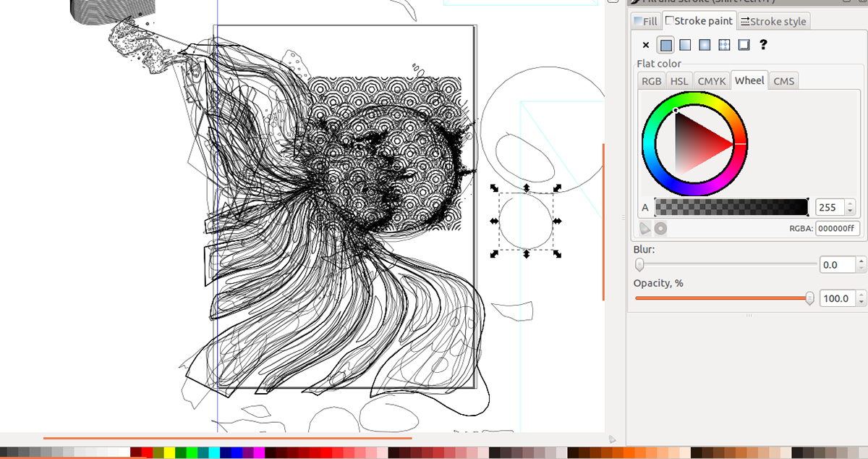
Task: Choose Linear gradient paint type icon
Action: tap(685, 45)
